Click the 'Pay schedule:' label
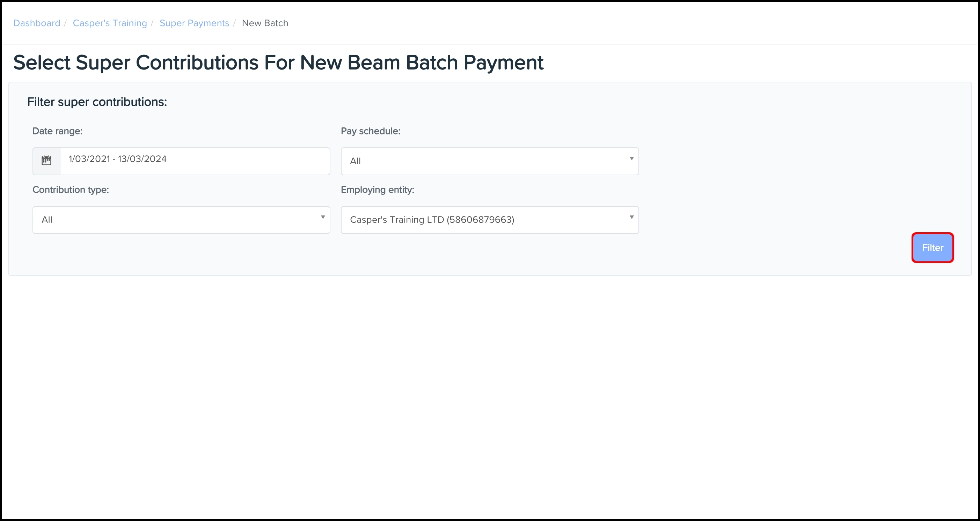This screenshot has width=980, height=521. click(370, 131)
